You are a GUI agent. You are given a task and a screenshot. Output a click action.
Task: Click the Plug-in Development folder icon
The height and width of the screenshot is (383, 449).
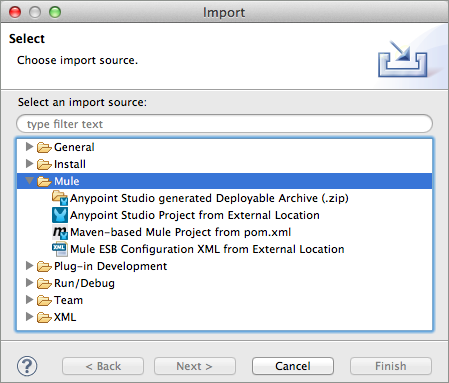44,266
